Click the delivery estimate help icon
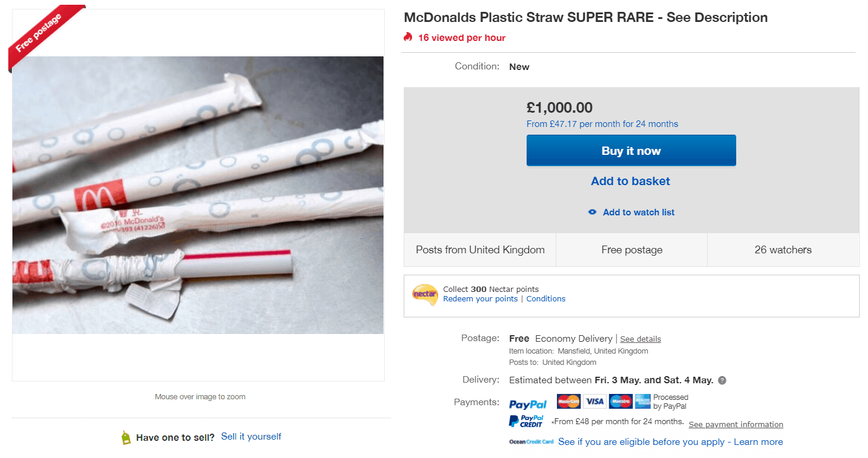The height and width of the screenshot is (458, 868). click(722, 380)
